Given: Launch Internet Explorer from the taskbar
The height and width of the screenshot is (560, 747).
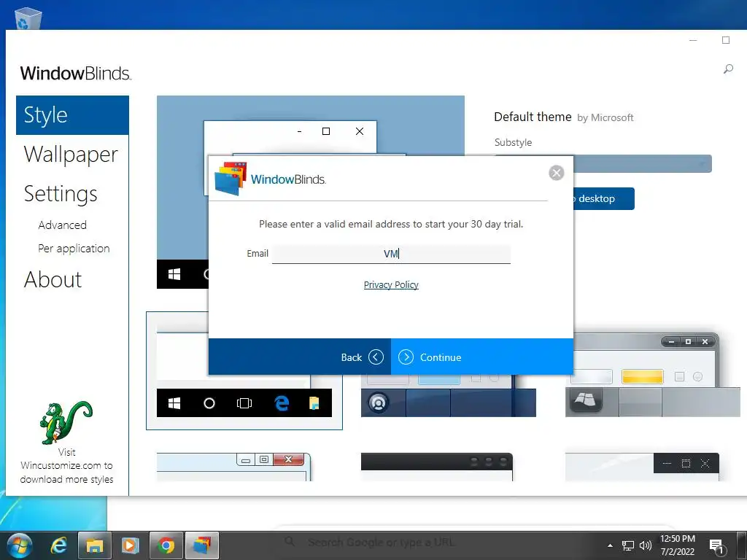Looking at the screenshot, I should (x=58, y=545).
